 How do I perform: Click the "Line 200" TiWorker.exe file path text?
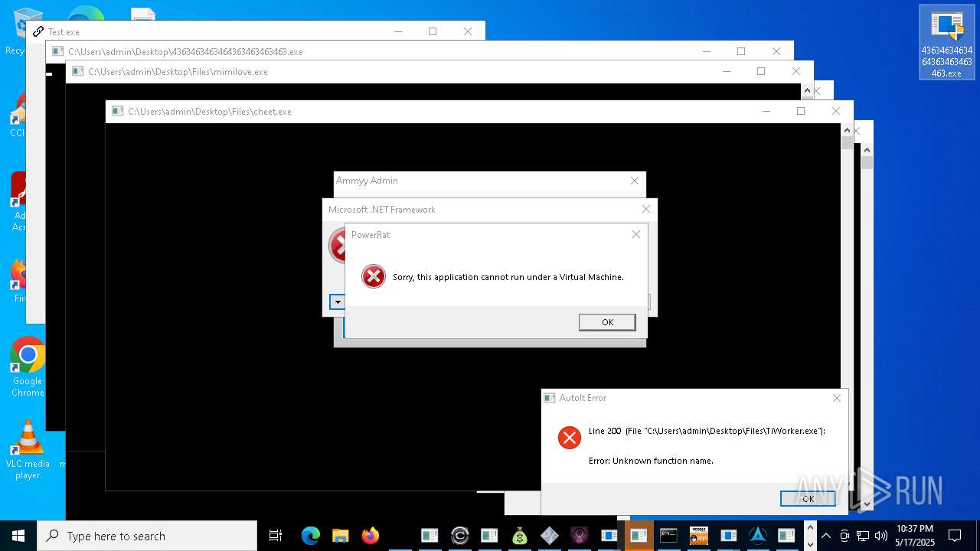(x=707, y=431)
